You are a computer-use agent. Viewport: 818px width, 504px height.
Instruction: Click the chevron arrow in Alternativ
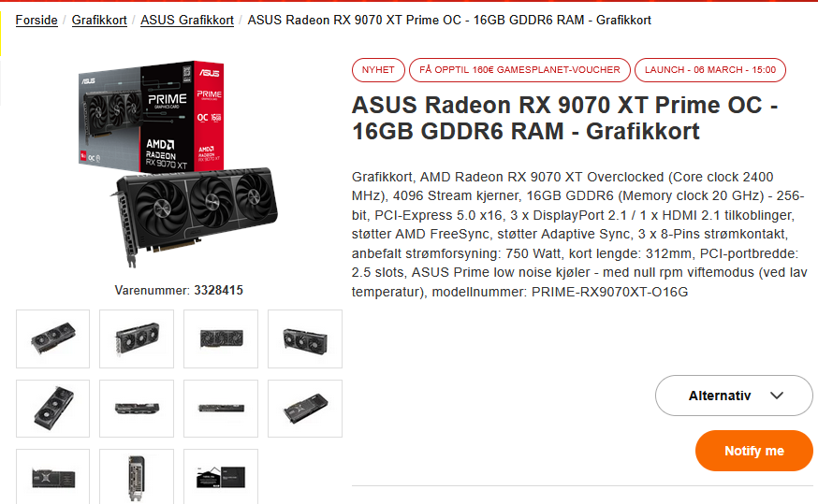(x=777, y=396)
